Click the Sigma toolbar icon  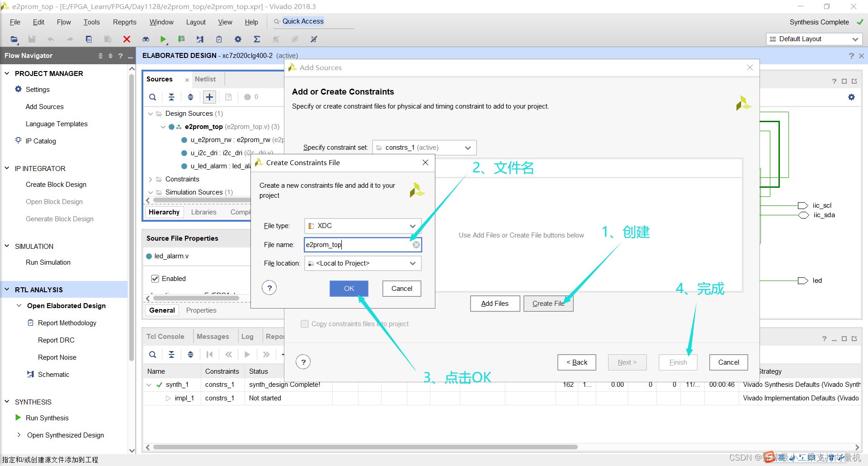point(257,39)
